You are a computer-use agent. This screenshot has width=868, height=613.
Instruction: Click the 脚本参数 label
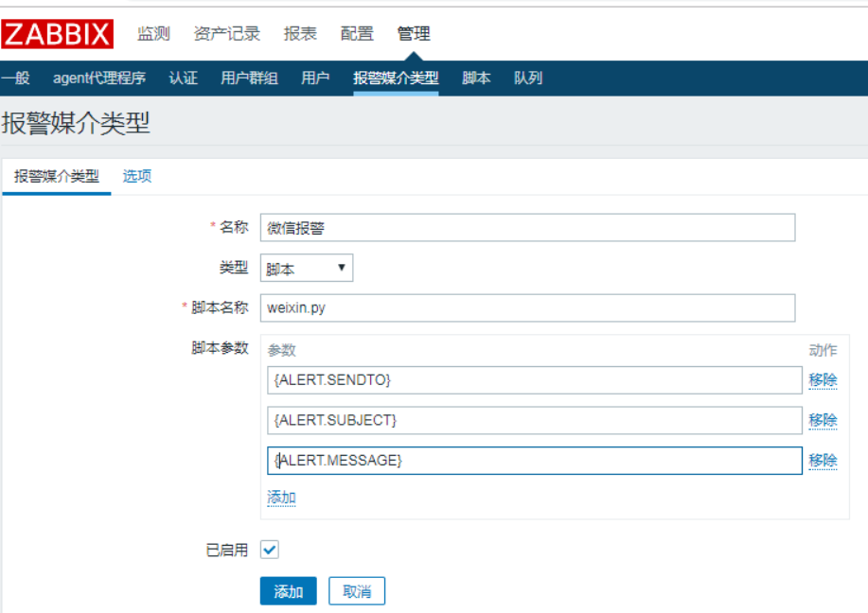coord(220,348)
